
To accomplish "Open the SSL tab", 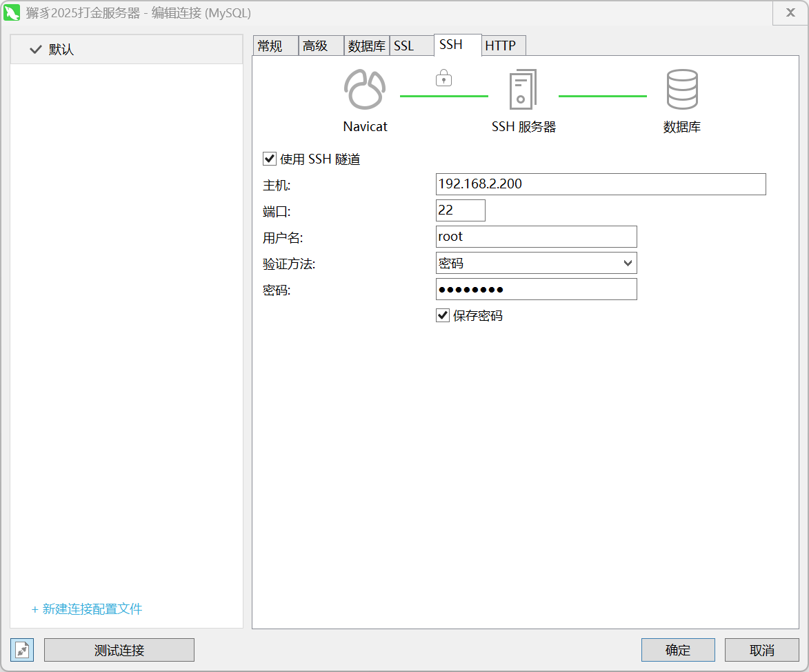I will click(404, 46).
